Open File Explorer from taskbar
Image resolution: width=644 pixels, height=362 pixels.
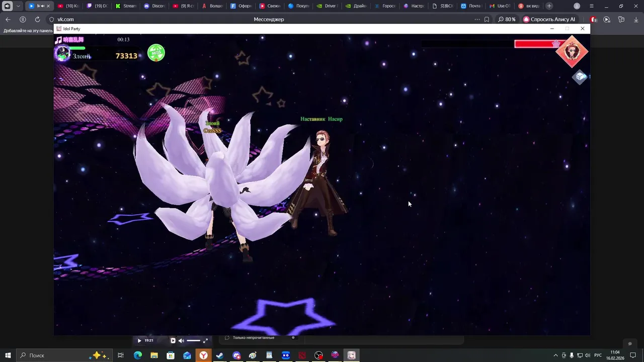tap(154, 355)
